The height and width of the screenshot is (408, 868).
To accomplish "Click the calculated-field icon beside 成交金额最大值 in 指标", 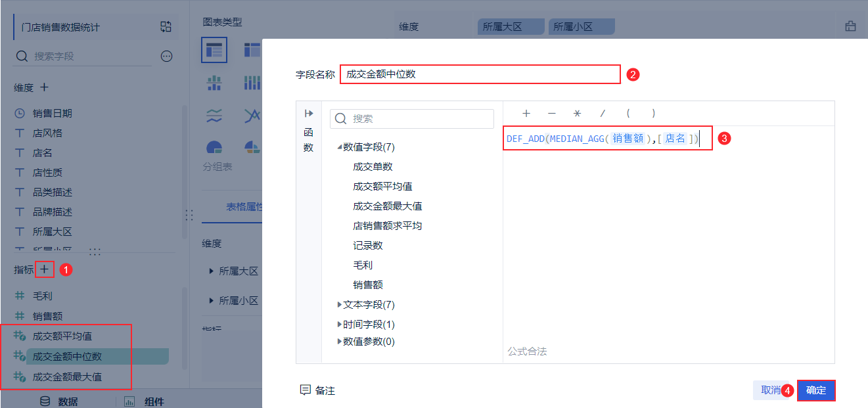I will (x=20, y=376).
